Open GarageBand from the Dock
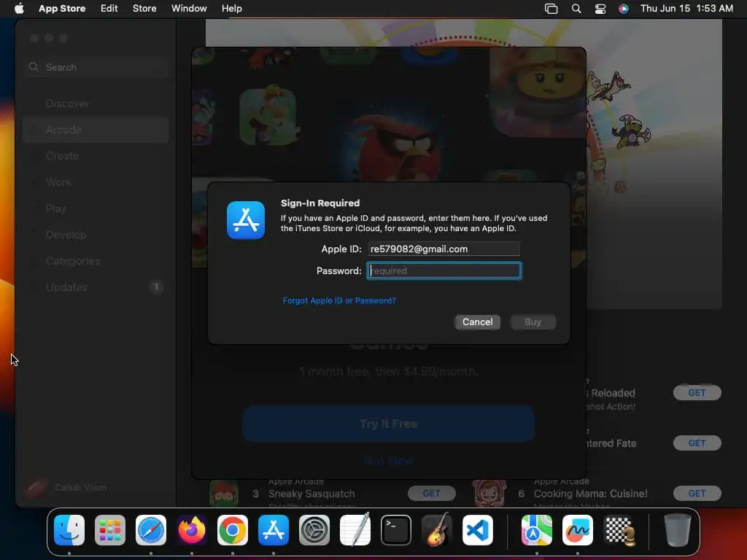Image resolution: width=747 pixels, height=560 pixels. click(x=437, y=530)
